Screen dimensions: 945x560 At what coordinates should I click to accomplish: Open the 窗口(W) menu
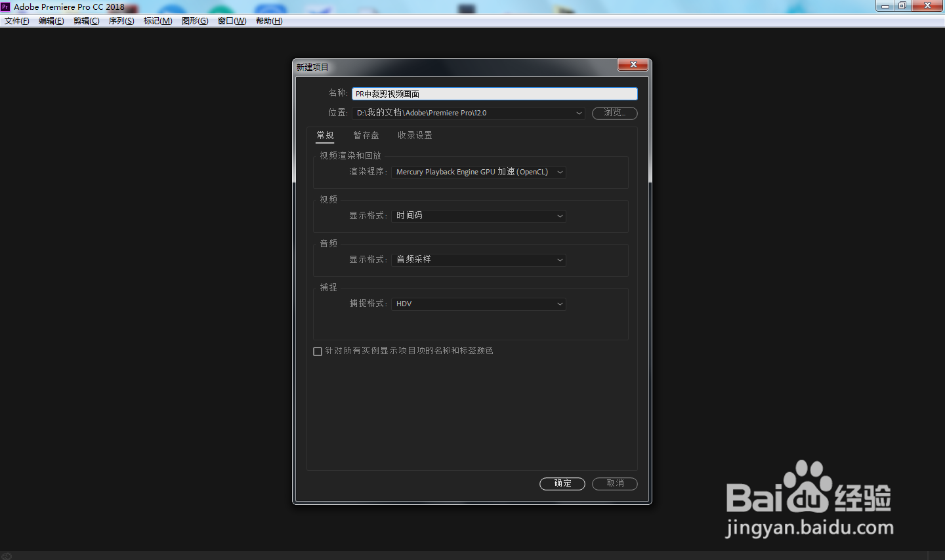232,21
